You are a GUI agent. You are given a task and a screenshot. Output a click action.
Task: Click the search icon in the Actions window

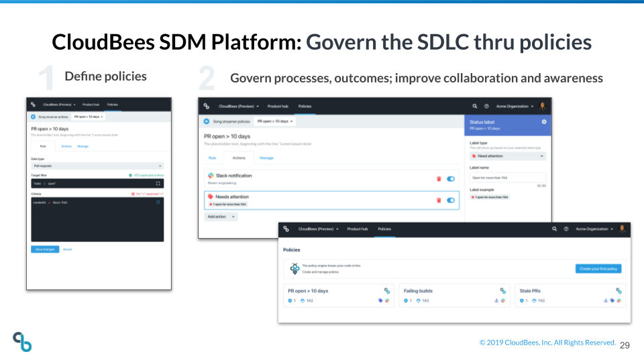point(475,107)
